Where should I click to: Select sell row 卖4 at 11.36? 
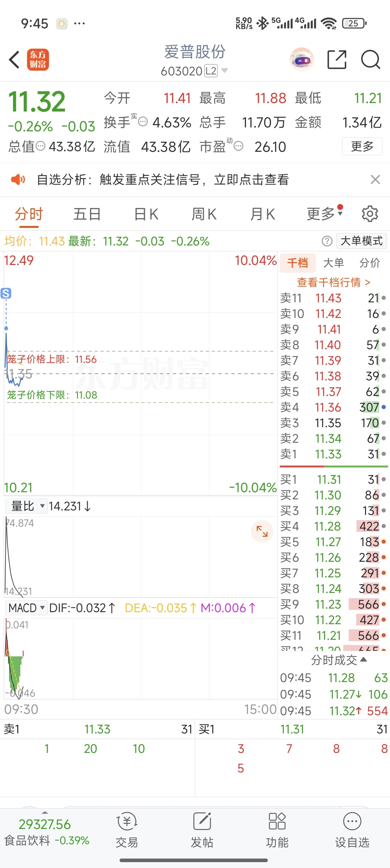pos(333,407)
